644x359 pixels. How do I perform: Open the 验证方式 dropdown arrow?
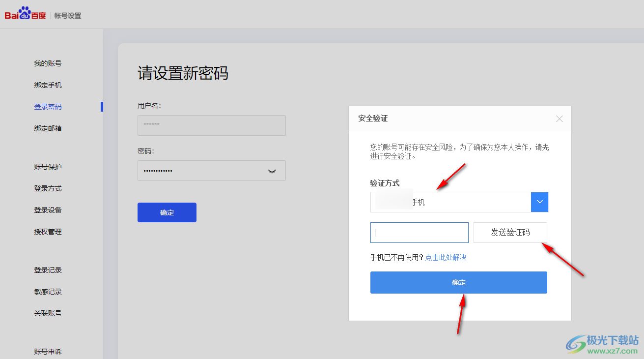(539, 202)
